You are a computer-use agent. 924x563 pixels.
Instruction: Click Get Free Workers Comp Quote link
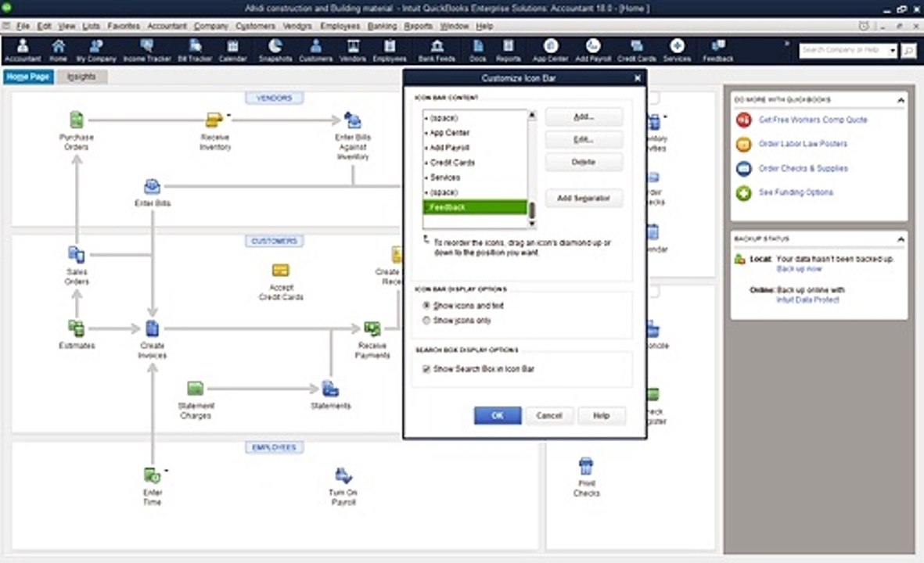813,120
